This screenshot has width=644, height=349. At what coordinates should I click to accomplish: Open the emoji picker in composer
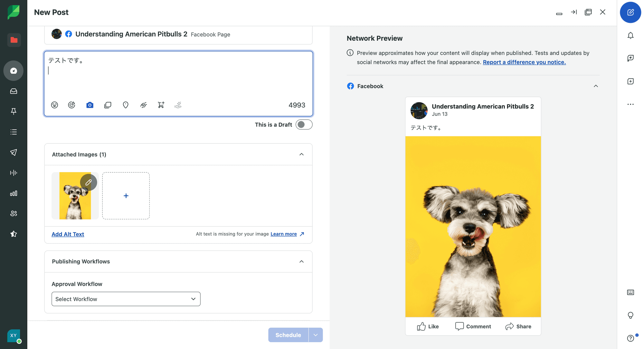click(54, 105)
